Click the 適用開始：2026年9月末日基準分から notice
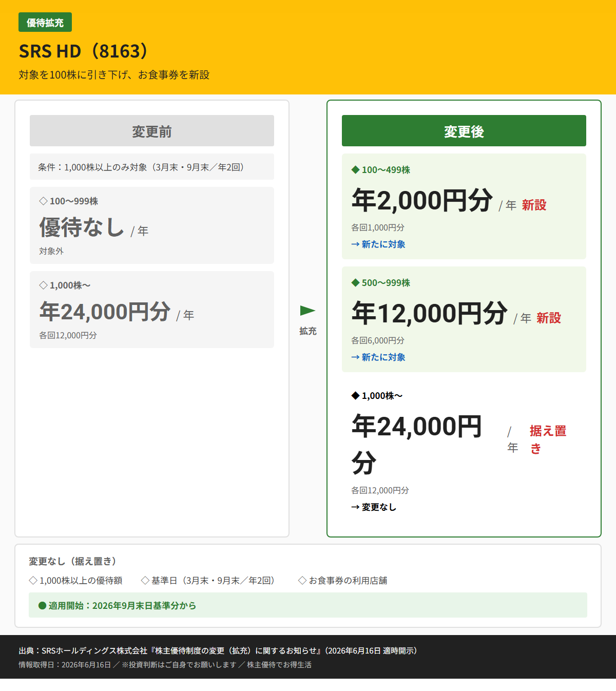This screenshot has height=691, width=616. tap(308, 605)
